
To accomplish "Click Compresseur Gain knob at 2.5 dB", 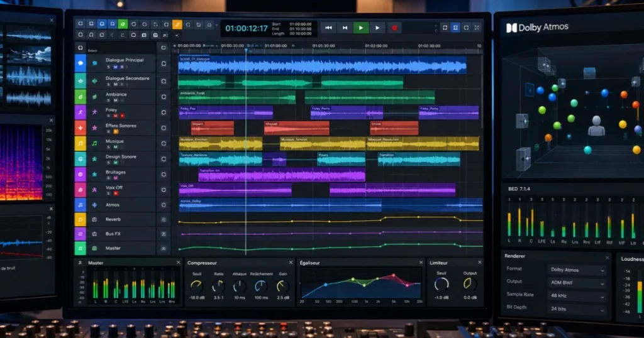I will (x=282, y=286).
